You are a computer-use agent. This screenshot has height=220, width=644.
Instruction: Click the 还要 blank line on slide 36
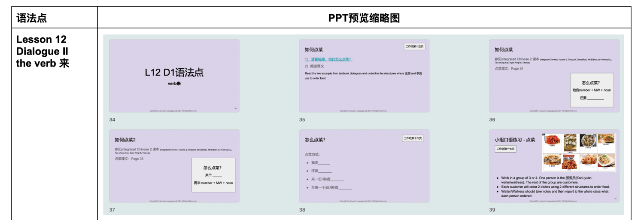pyautogui.click(x=592, y=98)
